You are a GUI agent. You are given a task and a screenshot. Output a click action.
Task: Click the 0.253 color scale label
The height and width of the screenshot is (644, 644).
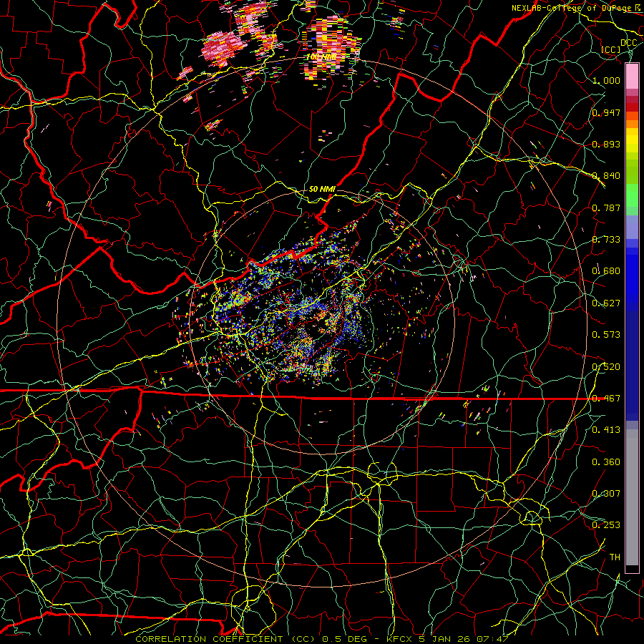coord(606,525)
